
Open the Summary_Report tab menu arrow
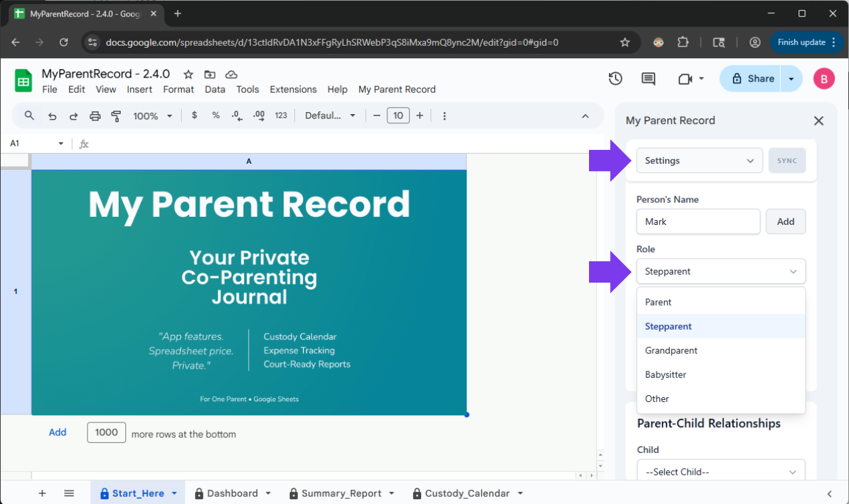tap(392, 493)
